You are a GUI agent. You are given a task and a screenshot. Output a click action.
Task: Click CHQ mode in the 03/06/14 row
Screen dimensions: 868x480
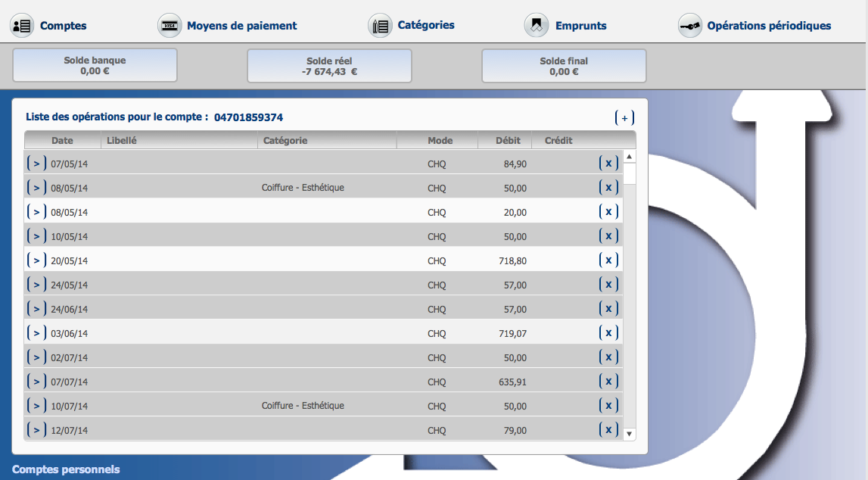tap(437, 333)
